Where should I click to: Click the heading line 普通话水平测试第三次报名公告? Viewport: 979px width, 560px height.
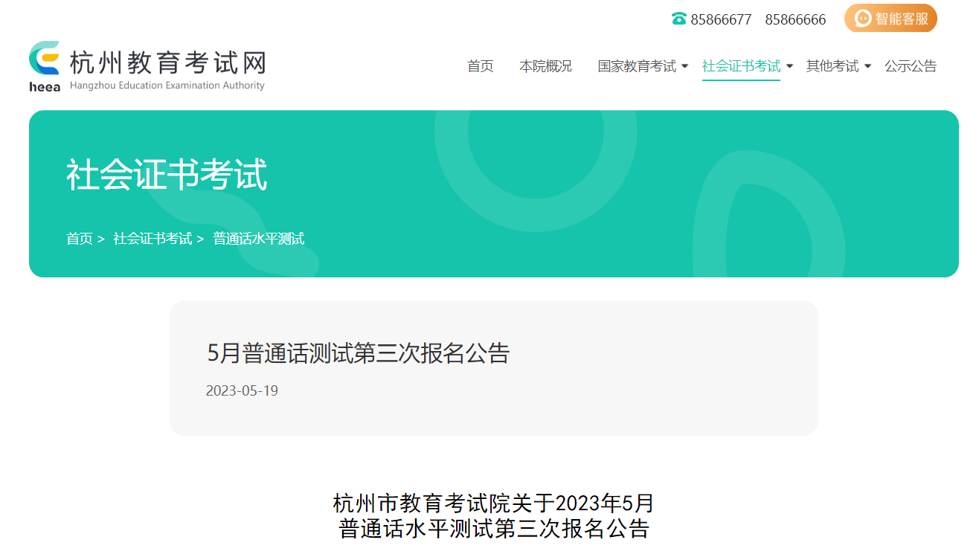point(494,529)
